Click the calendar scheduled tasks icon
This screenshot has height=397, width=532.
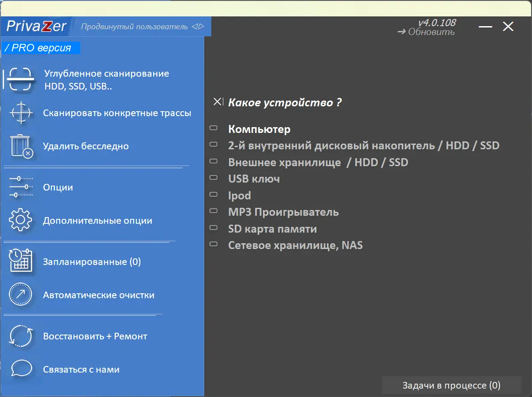point(21,261)
